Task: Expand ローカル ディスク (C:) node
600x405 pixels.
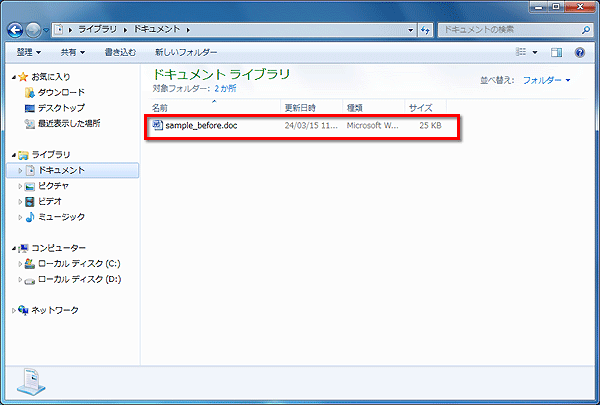Action: (x=20, y=264)
